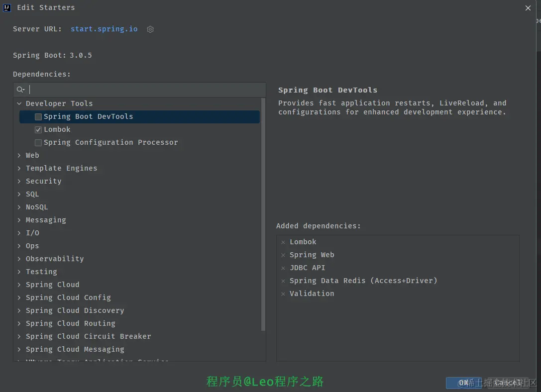Select Spring Configuration Processor row label
This screenshot has width=541, height=392.
111,142
